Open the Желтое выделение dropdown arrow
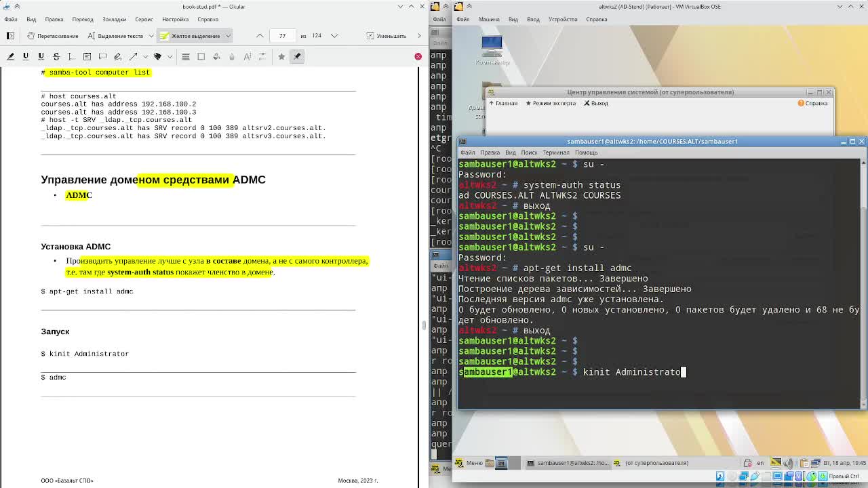 tap(228, 35)
